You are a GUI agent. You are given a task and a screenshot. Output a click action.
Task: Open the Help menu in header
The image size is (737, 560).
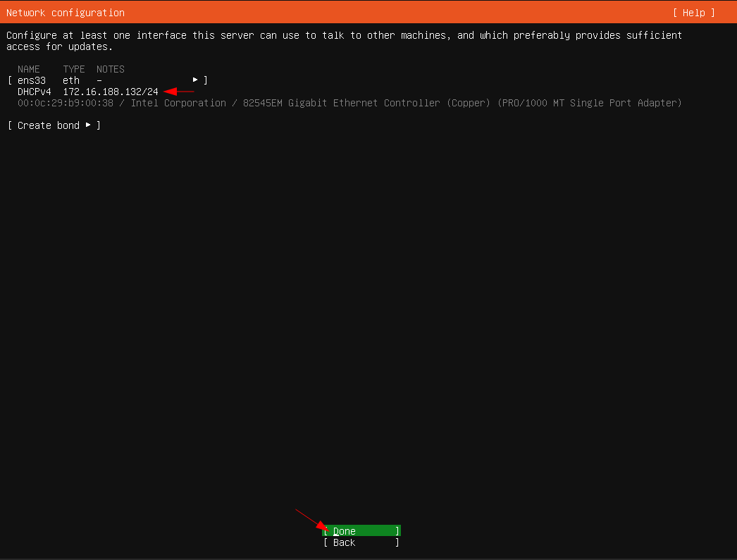693,13
